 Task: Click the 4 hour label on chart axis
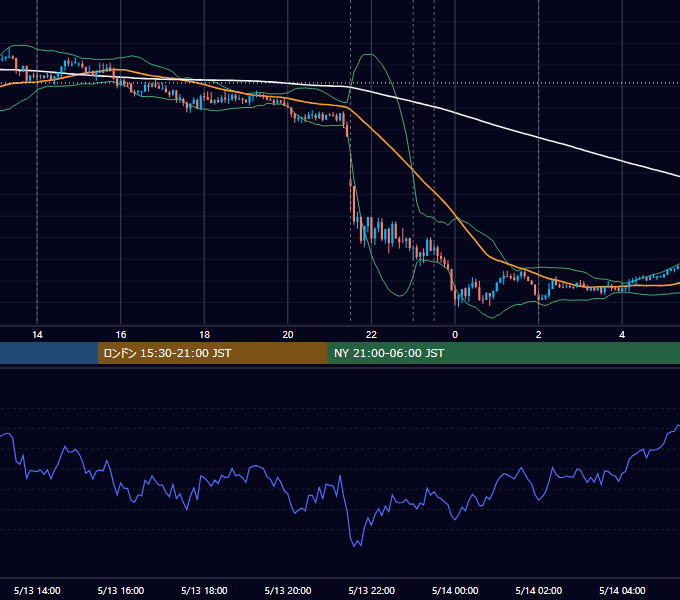pos(622,335)
